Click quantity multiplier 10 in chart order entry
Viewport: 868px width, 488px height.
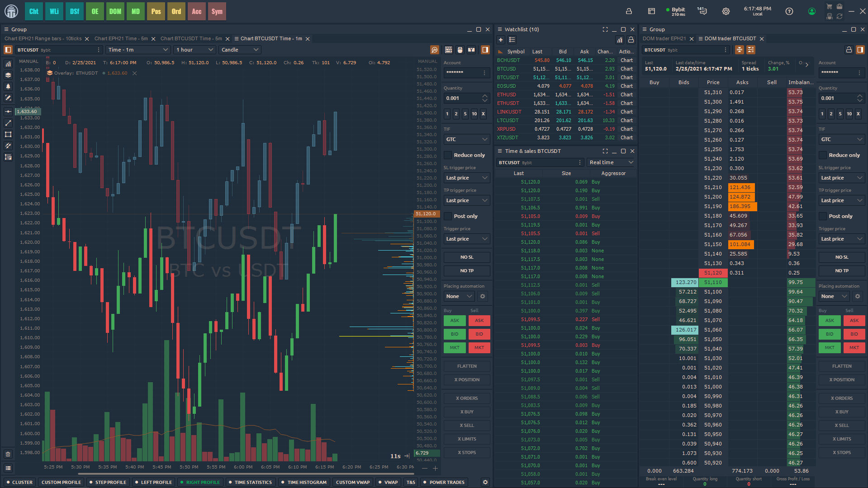tap(474, 114)
